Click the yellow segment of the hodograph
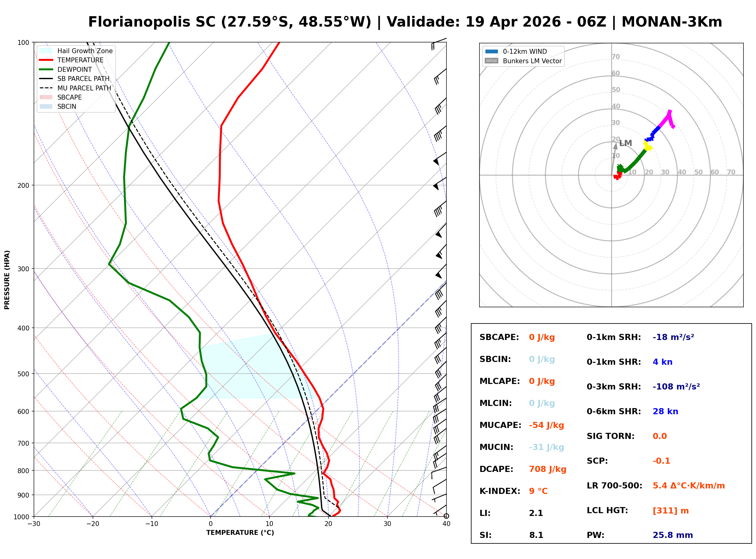This screenshot has height=559, width=756. 648,146
